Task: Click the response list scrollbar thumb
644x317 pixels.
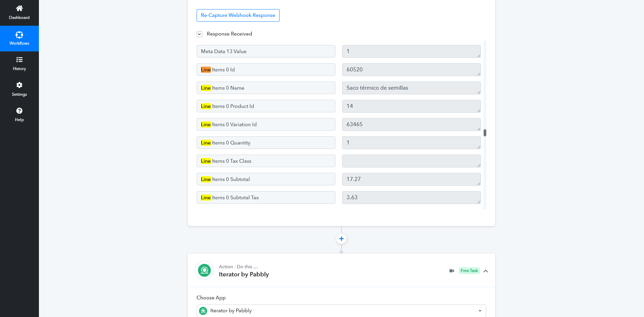Action: click(x=485, y=133)
